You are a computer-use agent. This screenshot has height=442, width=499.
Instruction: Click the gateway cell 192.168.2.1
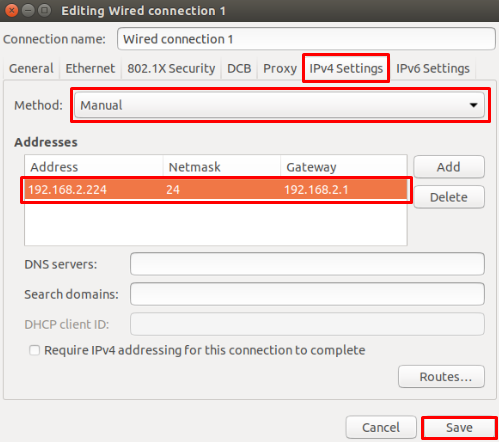click(x=316, y=190)
